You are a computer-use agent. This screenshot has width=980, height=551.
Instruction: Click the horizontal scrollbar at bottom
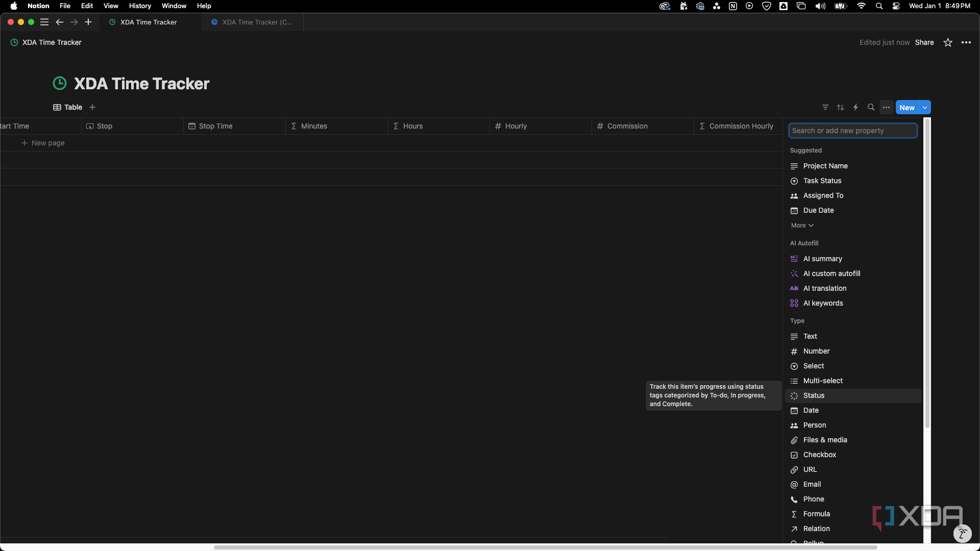[x=545, y=547]
